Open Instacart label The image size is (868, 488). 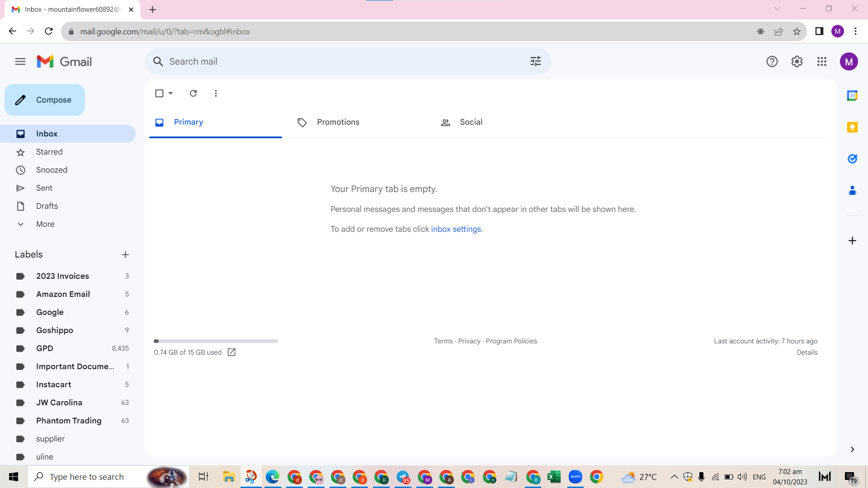[x=68, y=385]
